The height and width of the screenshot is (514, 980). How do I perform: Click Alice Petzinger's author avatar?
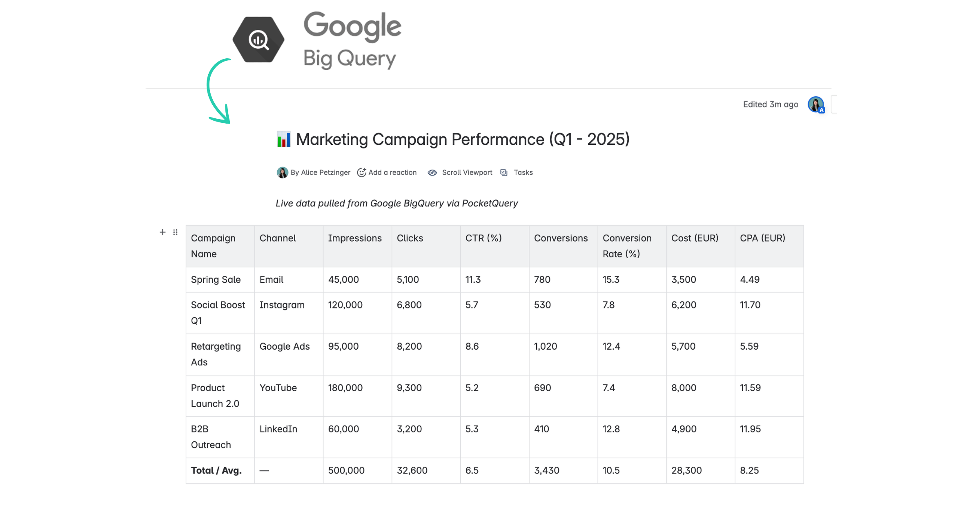(x=282, y=173)
